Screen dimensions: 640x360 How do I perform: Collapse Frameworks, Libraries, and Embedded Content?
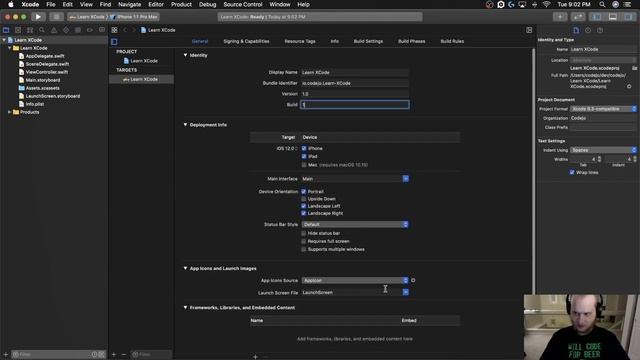pos(185,307)
